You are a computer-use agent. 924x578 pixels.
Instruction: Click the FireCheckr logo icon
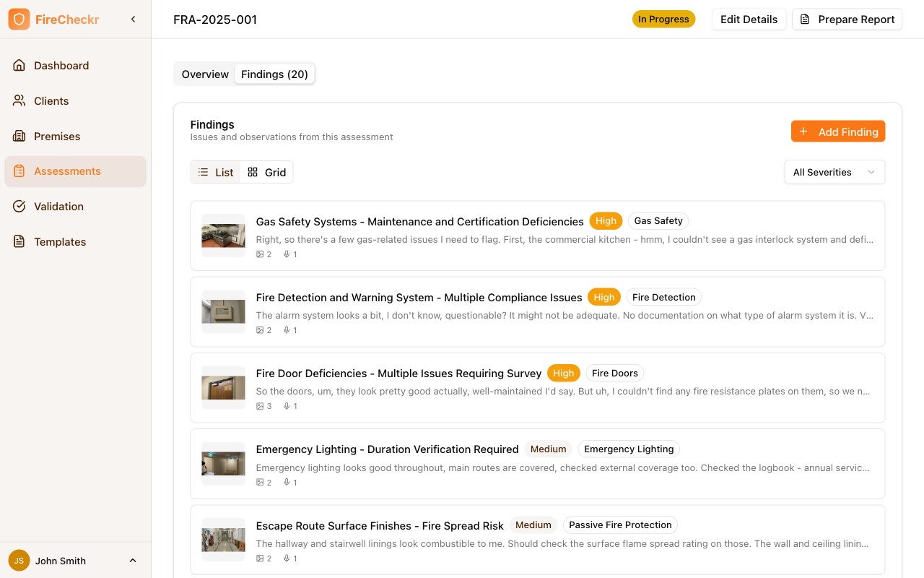point(19,19)
